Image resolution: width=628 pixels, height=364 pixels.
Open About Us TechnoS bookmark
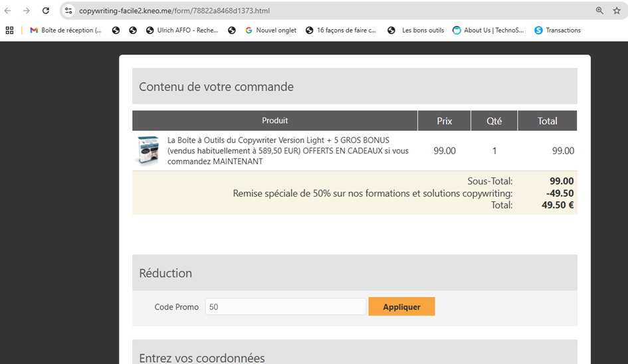(488, 30)
